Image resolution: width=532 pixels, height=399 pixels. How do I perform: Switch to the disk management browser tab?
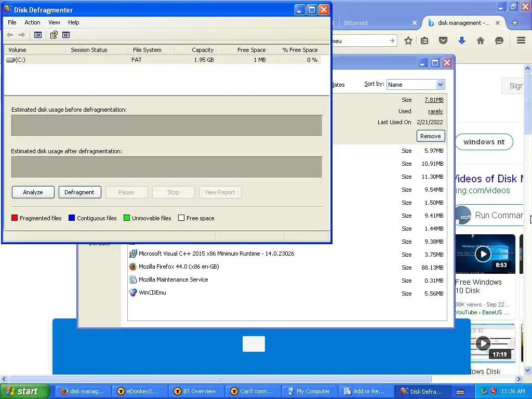463,23
